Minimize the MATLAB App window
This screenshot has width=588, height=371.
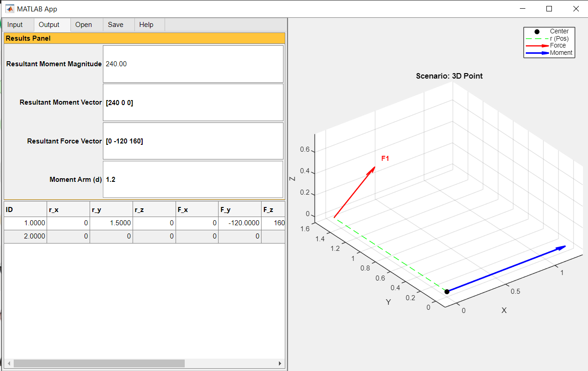coord(523,9)
